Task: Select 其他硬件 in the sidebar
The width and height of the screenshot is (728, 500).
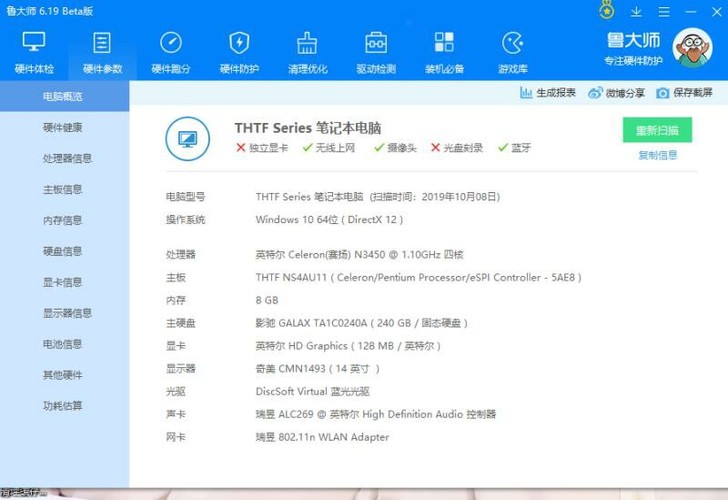Action: (x=65, y=375)
